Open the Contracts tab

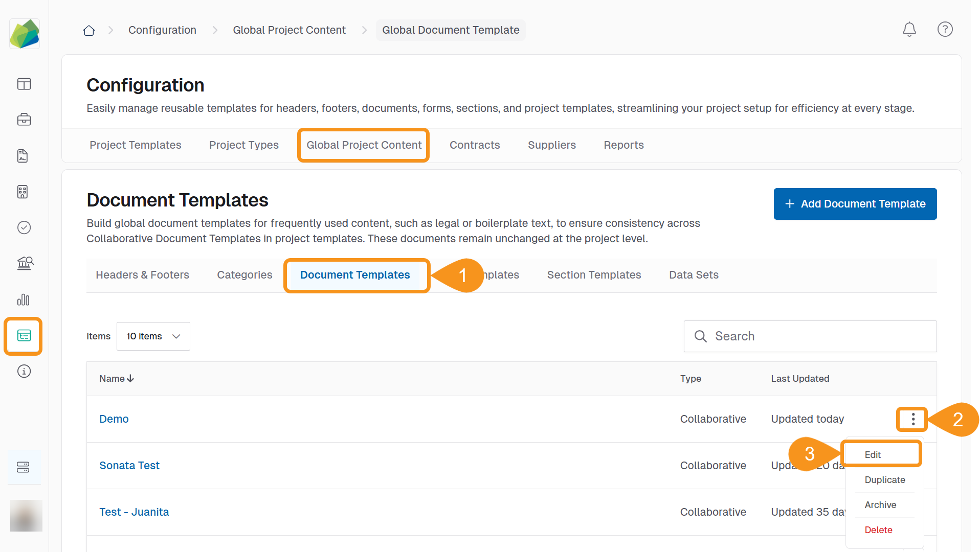[474, 145]
